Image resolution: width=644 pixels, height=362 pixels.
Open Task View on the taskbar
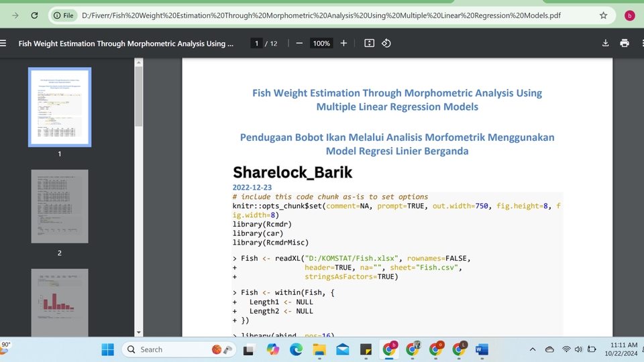click(x=248, y=350)
